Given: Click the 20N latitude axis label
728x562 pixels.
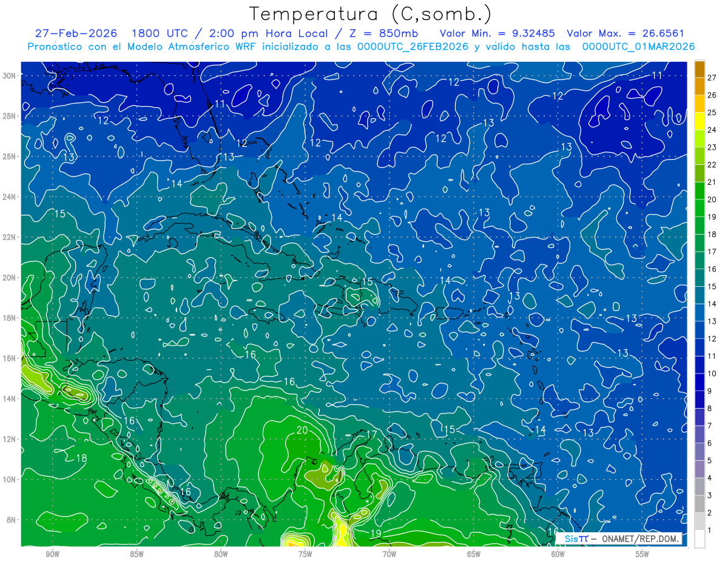Looking at the screenshot, I should pos(10,278).
